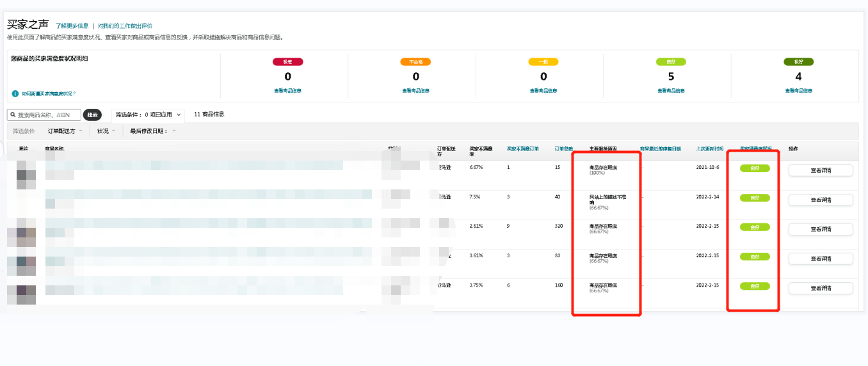Viewport: 868px width, 366px height.
Task: Click 查看商品信息 under the 良好 count of 5
Action: pyautogui.click(x=671, y=91)
